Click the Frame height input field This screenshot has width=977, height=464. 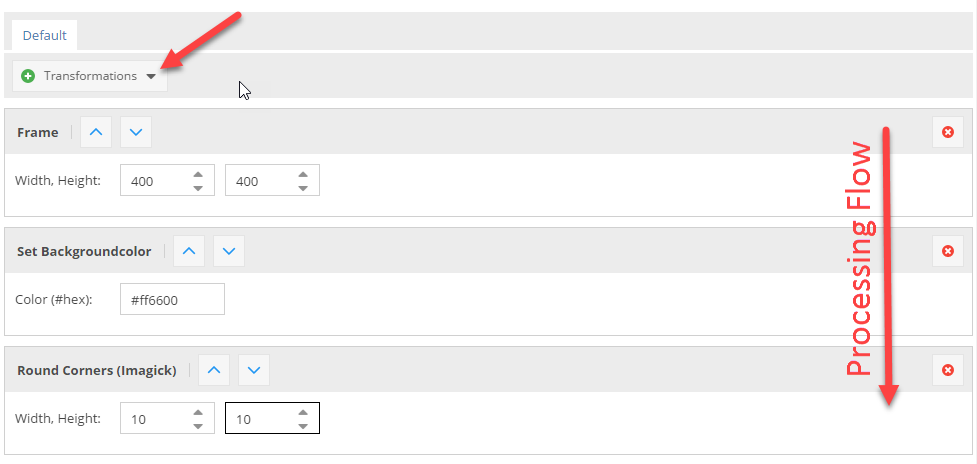(258, 181)
